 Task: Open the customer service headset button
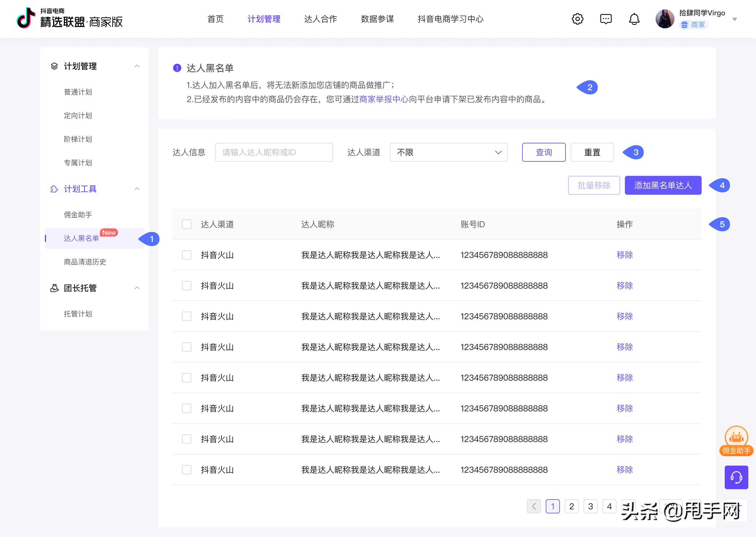pyautogui.click(x=736, y=477)
